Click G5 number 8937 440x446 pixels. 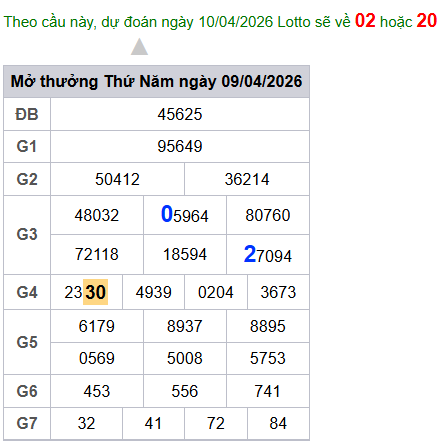click(x=185, y=326)
